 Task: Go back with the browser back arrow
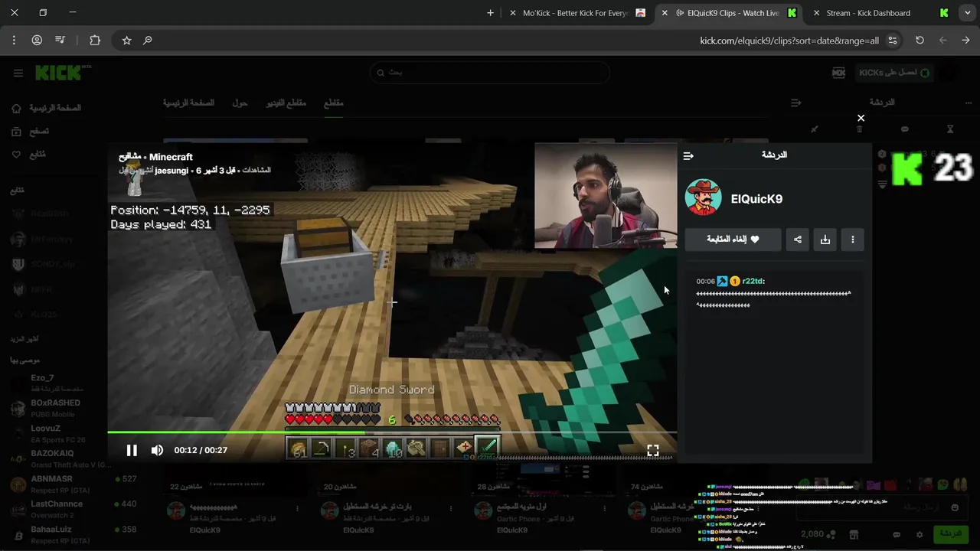(965, 41)
